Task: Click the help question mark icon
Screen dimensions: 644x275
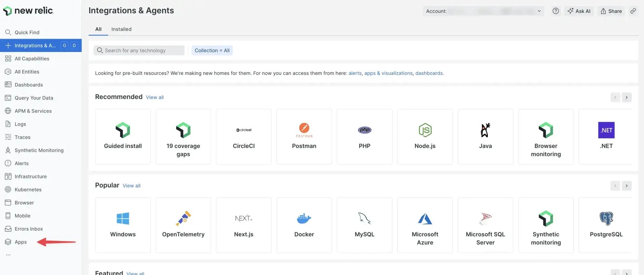Action: (x=555, y=11)
